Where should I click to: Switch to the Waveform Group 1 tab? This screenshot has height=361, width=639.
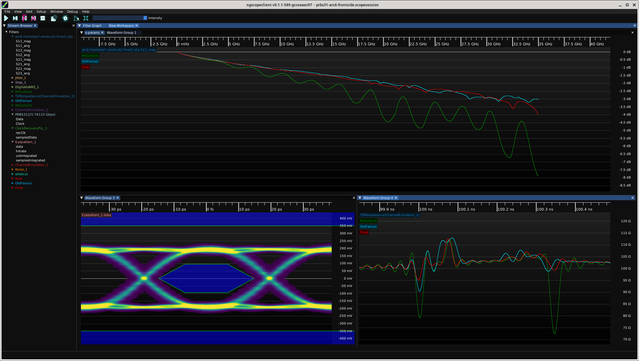[x=121, y=32]
